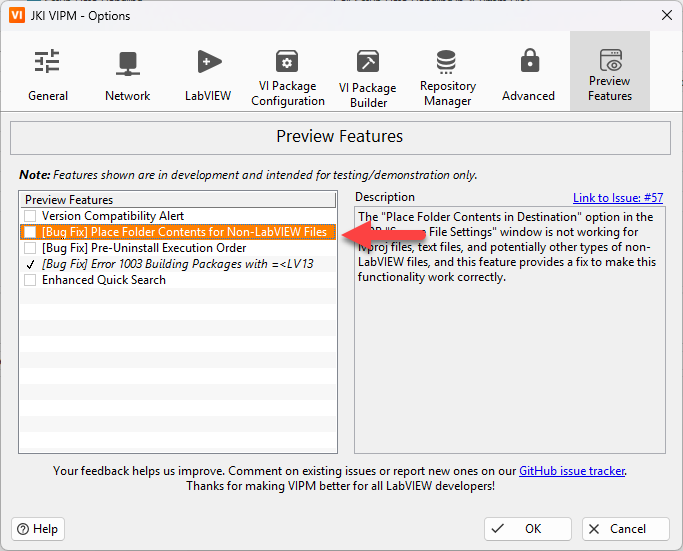Open VI Package Configuration icon
This screenshot has width=683, height=551.
click(x=287, y=62)
